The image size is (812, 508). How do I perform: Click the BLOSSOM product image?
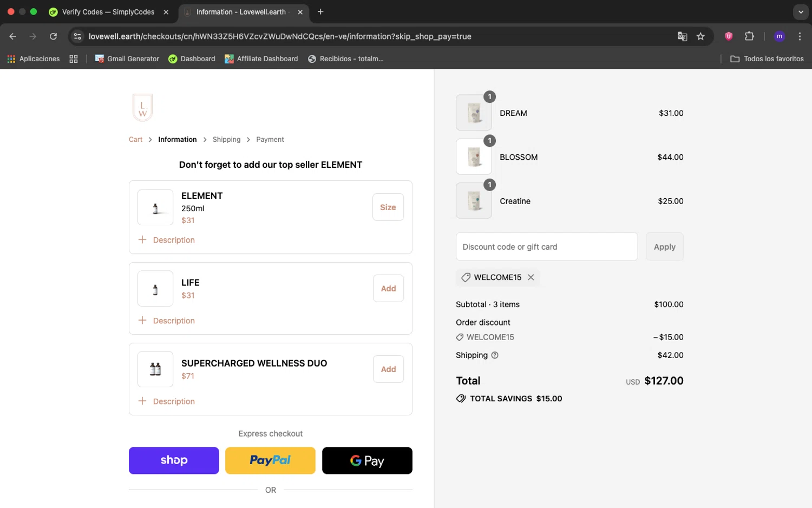coord(474,157)
